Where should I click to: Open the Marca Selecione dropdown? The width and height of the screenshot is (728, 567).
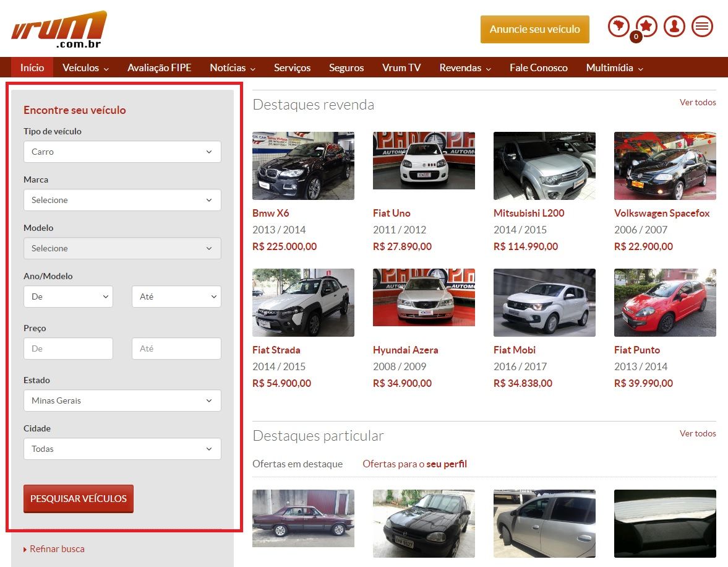coord(122,200)
